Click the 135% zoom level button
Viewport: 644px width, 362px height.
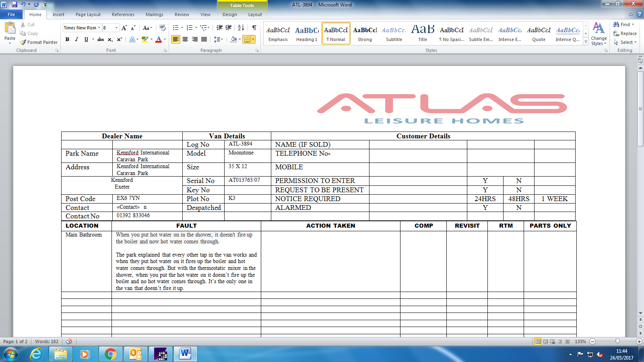coord(580,341)
